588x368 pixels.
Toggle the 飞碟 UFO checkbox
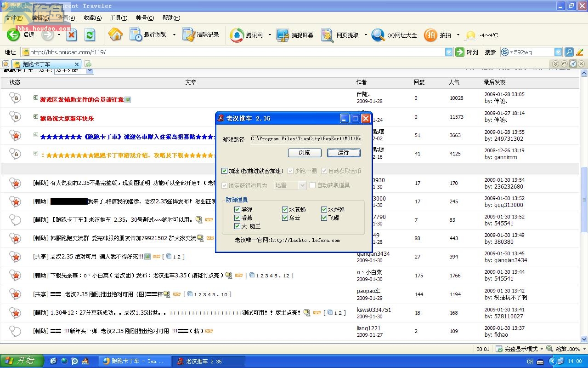tap(324, 218)
